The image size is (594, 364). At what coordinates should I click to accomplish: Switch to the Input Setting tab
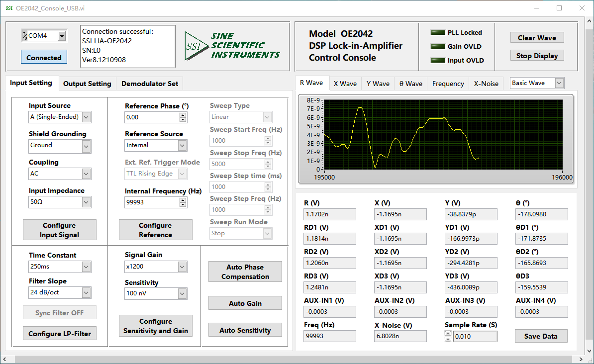click(x=31, y=83)
